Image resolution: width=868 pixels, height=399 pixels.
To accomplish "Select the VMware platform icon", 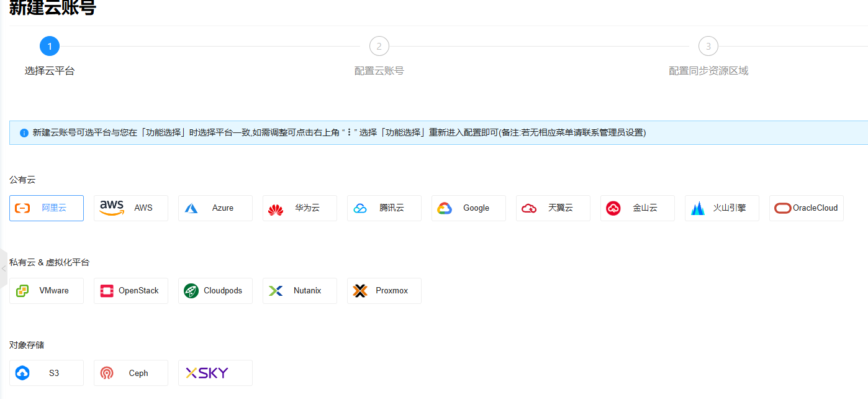I will click(23, 290).
